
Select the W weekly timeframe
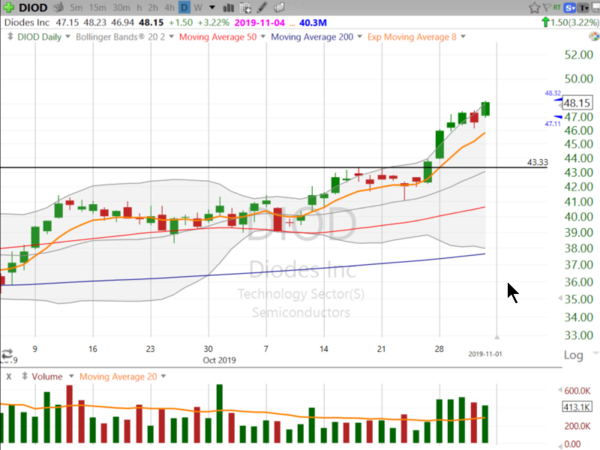(198, 8)
